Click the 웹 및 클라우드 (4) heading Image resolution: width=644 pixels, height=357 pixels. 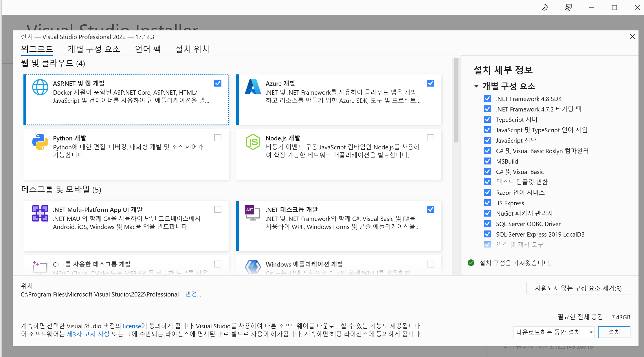(x=53, y=63)
